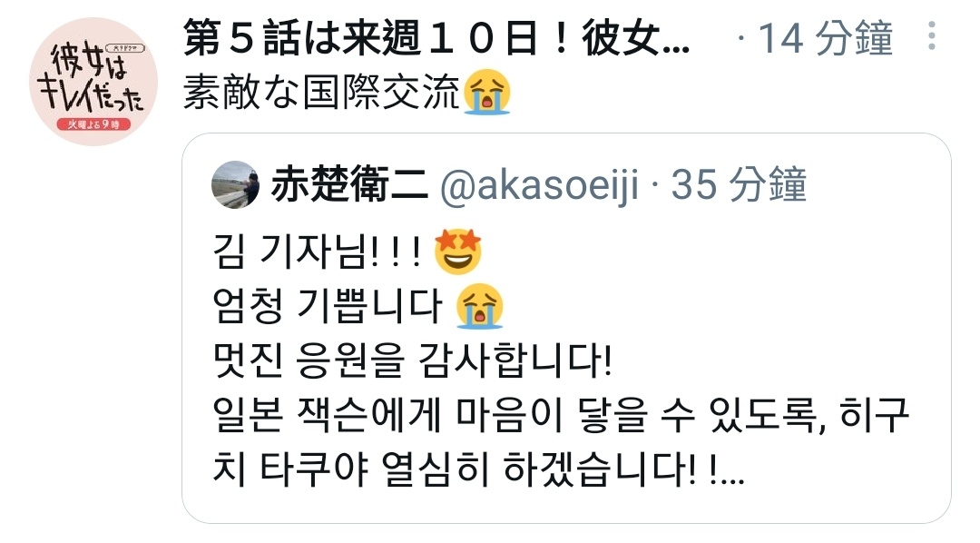This screenshot has height=543, width=980.
Task: Click the line 엄청 기쁩니다 in quoted tweet
Action: pos(327,307)
